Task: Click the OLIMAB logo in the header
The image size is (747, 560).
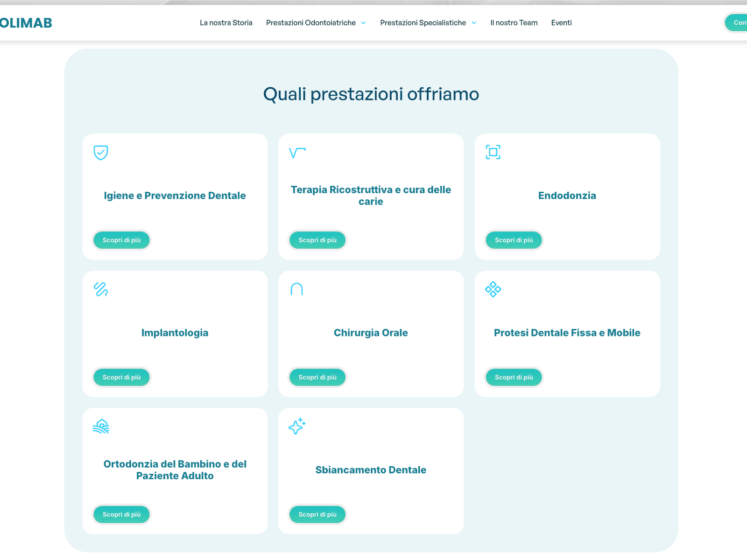Action: (26, 23)
